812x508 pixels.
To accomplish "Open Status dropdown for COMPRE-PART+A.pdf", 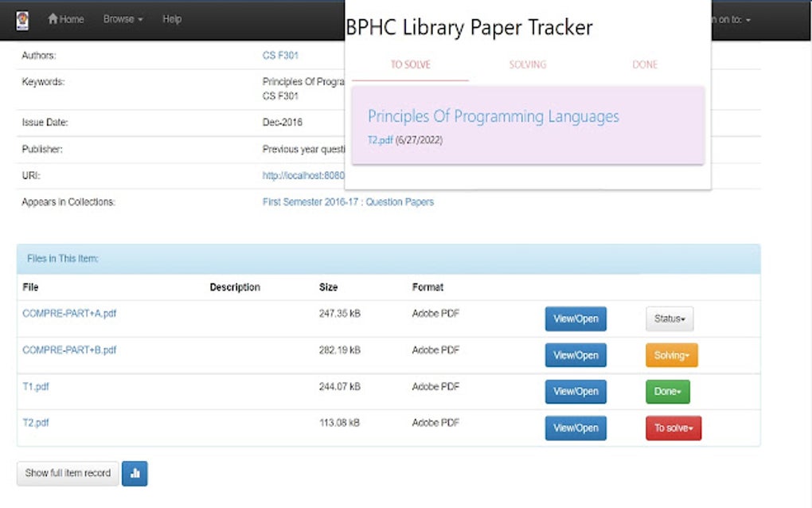I will point(669,318).
